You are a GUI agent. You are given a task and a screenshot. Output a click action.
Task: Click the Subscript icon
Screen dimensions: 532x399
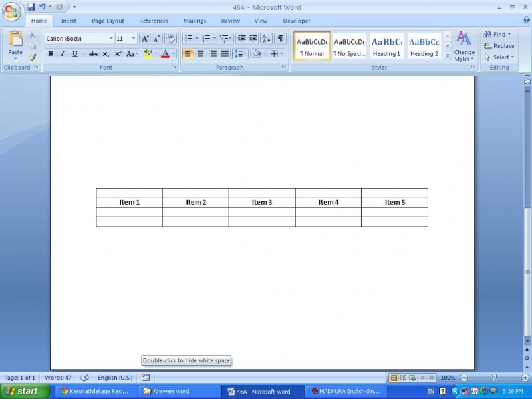coord(105,53)
